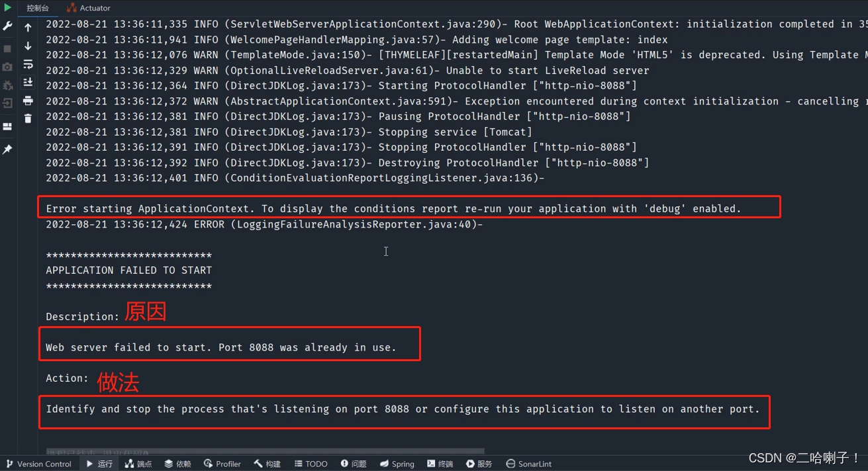
Task: Switch to the 控制台 console tab
Action: click(x=38, y=8)
